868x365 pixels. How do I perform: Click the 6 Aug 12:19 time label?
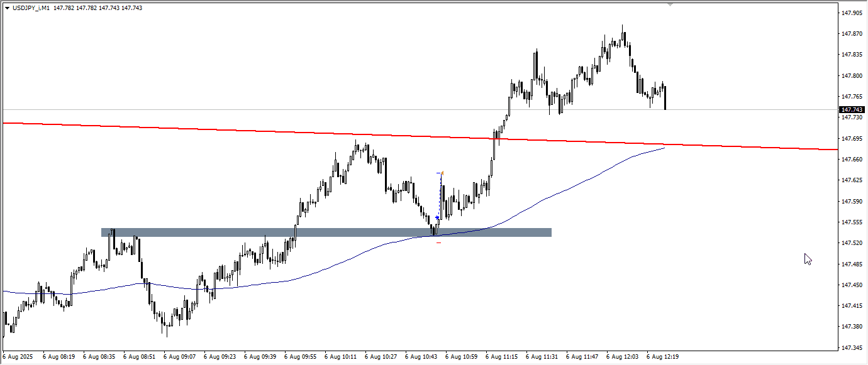(x=662, y=357)
